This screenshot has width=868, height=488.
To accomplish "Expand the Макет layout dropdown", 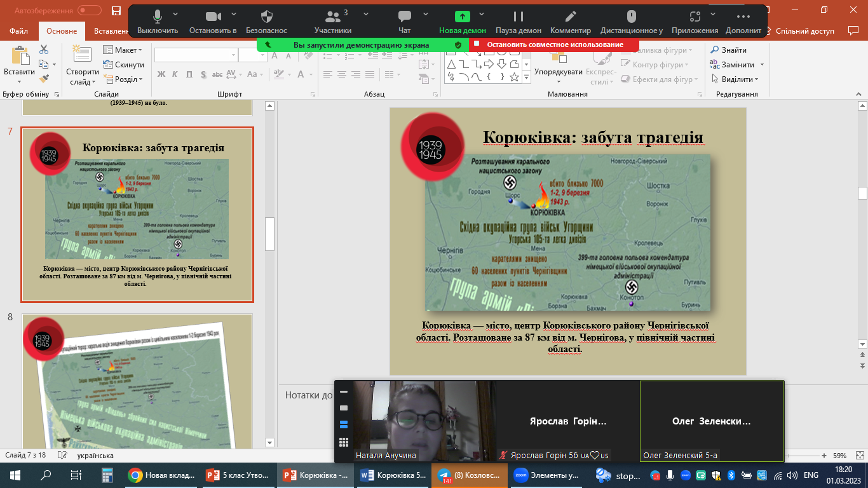I will click(x=128, y=50).
